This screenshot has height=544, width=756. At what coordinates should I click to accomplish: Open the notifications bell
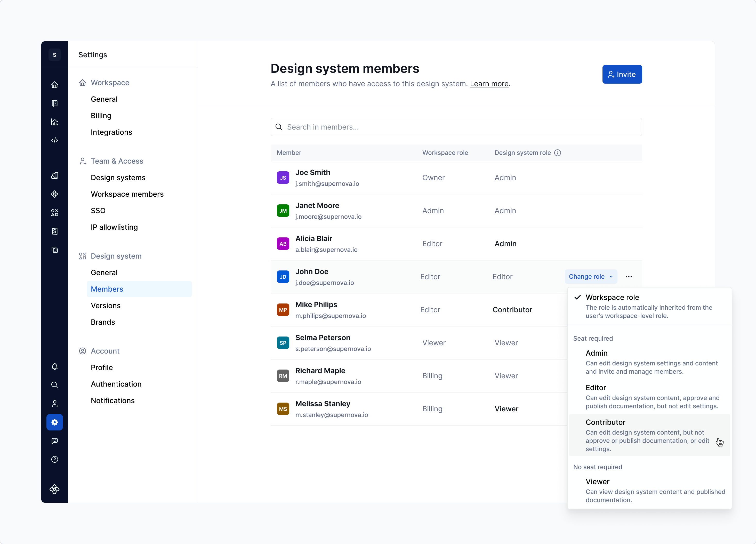click(55, 367)
